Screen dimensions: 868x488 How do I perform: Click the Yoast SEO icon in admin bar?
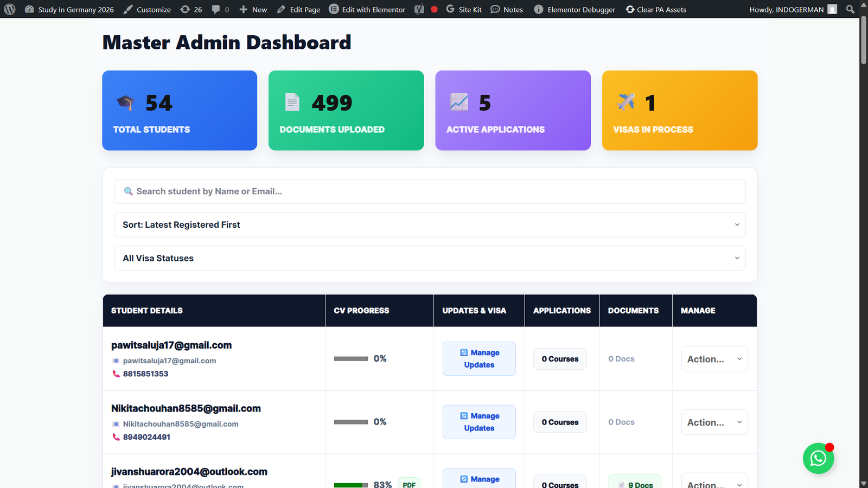[x=419, y=9]
